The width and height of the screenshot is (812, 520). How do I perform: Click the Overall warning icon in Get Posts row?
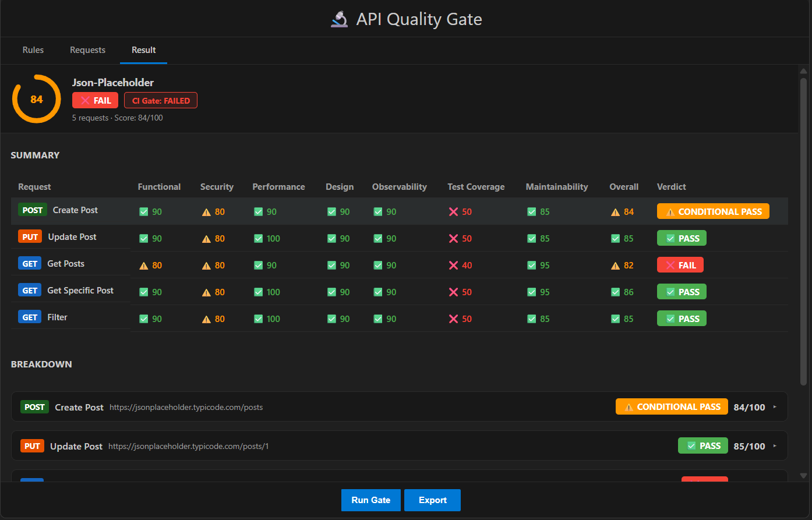[615, 266]
